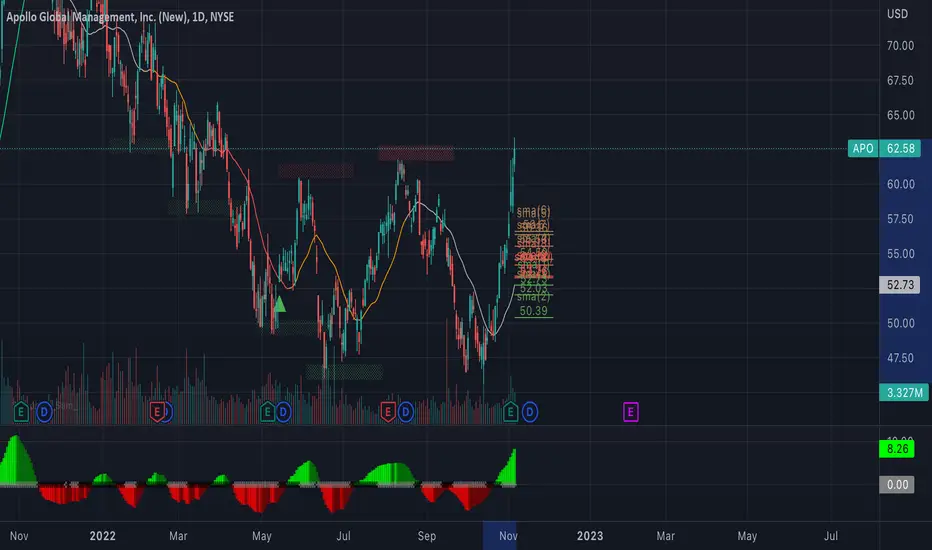Viewport: 932px width, 550px height.
Task: Click the 52.73 gray price label
Action: pos(900,285)
